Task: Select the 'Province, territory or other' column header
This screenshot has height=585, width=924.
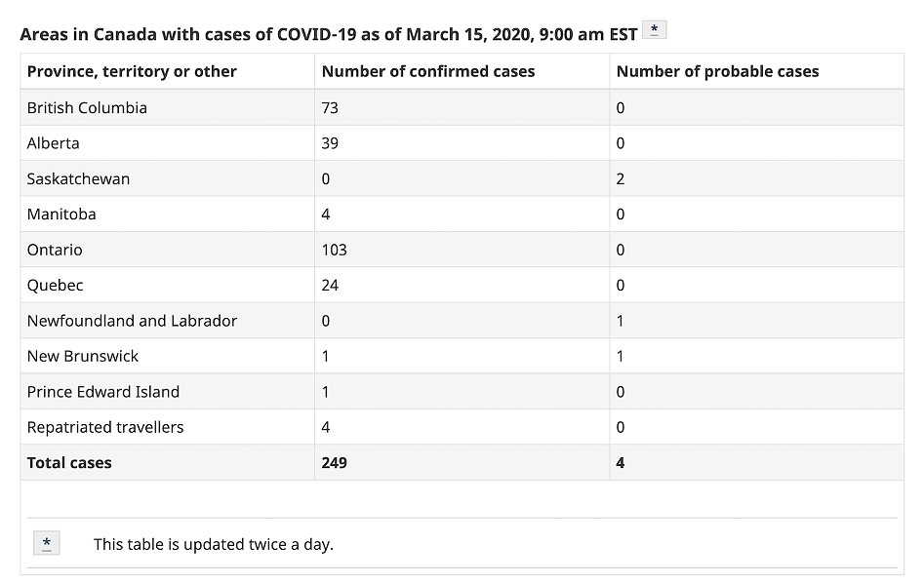Action: (x=132, y=71)
